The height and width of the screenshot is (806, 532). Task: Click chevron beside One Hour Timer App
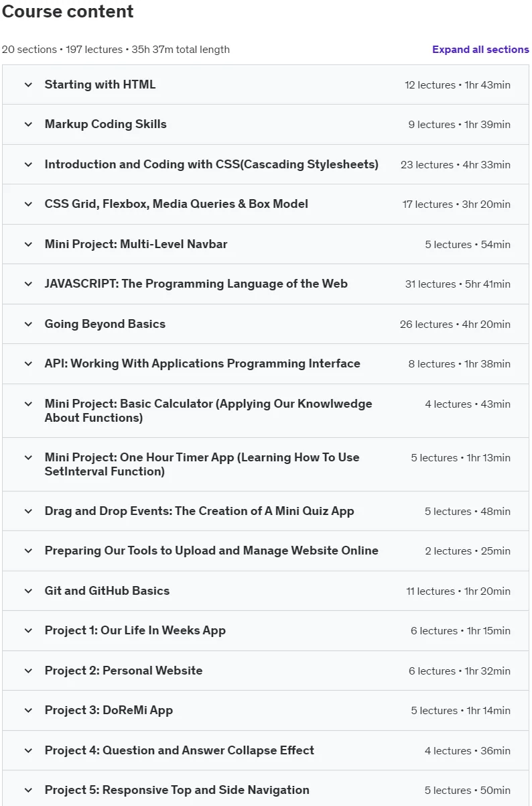coord(28,457)
